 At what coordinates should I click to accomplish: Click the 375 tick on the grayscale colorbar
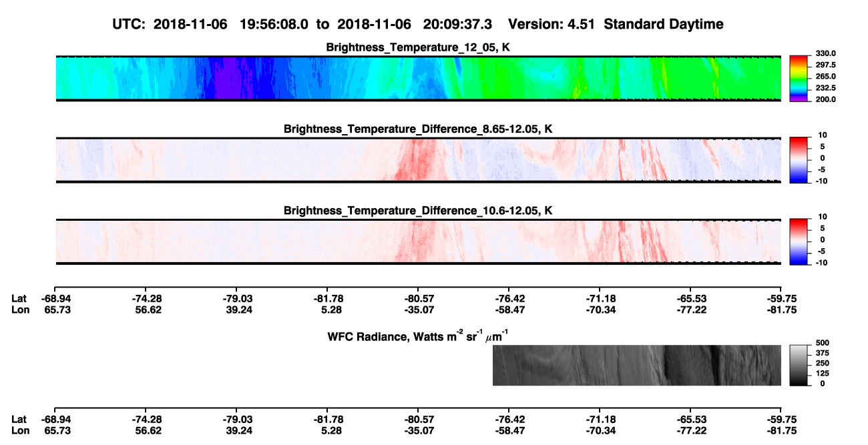(x=823, y=353)
